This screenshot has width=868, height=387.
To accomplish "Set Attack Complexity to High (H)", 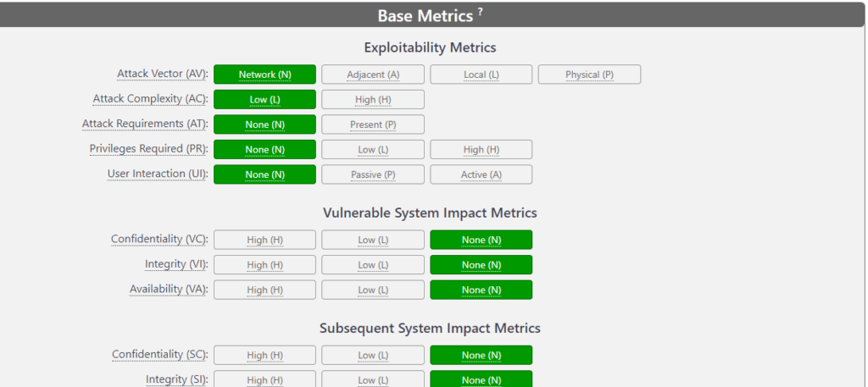I will click(373, 100).
